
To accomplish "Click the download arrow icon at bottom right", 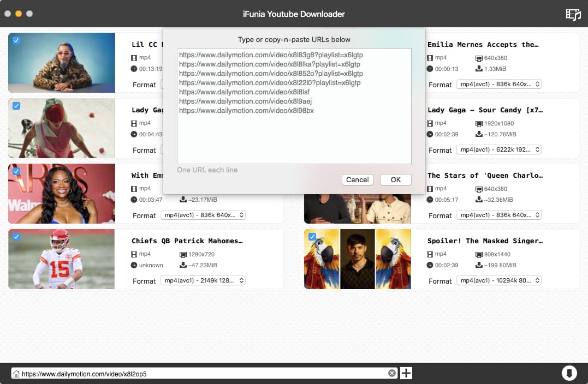I will 569,374.
